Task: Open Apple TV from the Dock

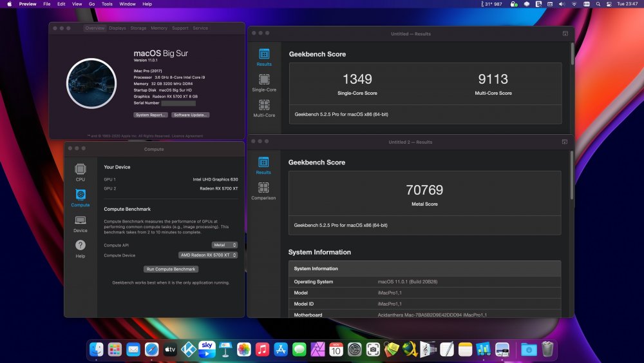Action: point(170,349)
